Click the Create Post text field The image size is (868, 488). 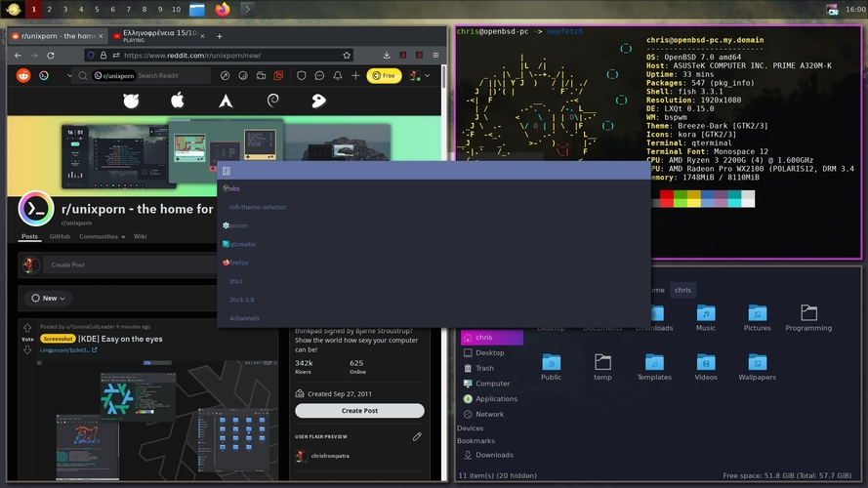click(130, 265)
